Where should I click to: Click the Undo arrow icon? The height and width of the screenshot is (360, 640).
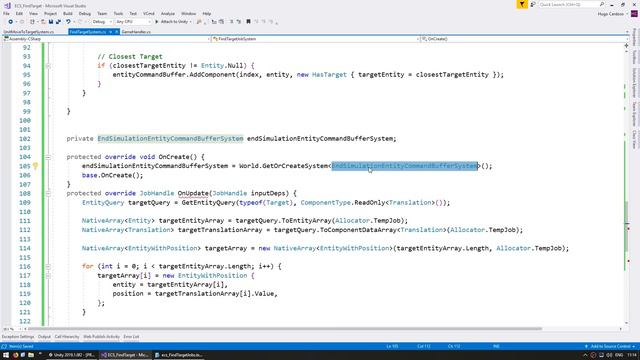pyautogui.click(x=68, y=22)
